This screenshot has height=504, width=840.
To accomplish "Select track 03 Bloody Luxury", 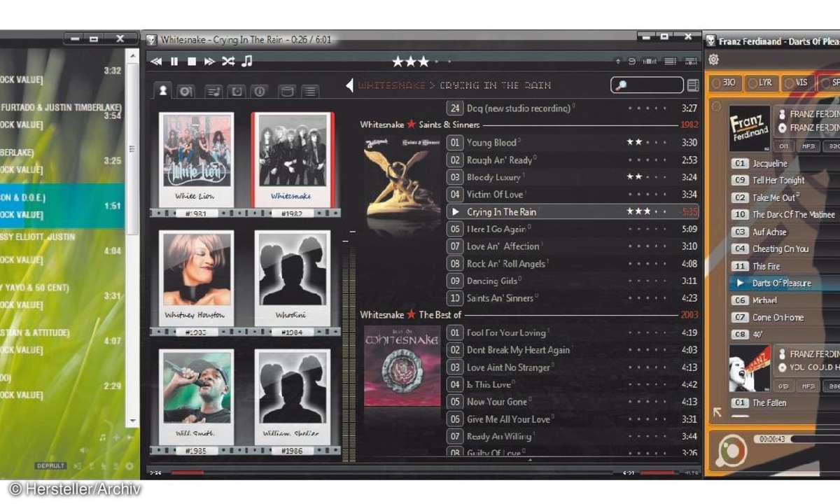I will tap(572, 177).
